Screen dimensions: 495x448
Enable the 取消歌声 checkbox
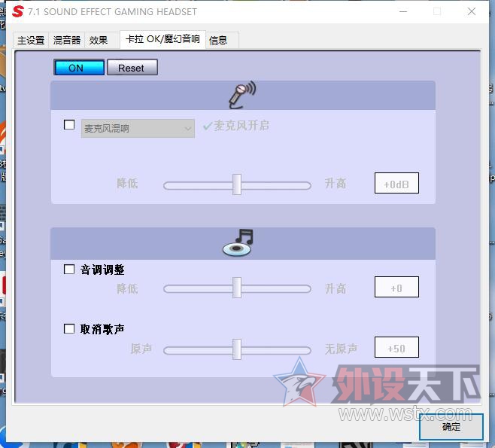[69, 328]
